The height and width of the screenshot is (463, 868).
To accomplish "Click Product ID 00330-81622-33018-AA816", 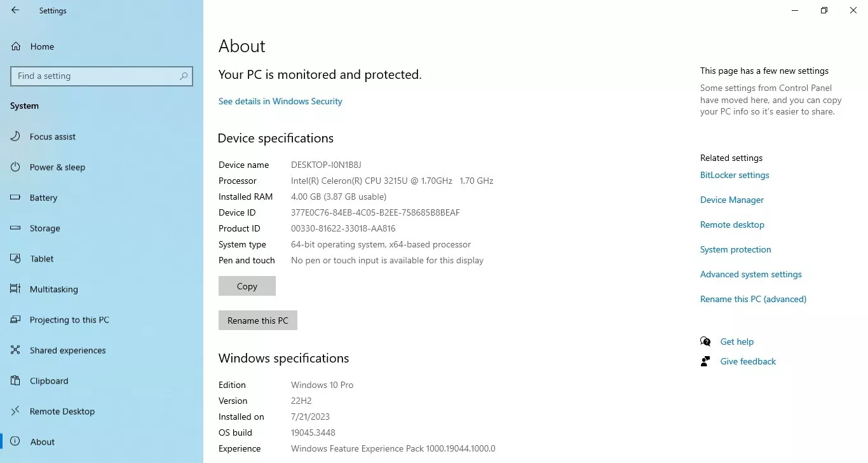I will 343,228.
